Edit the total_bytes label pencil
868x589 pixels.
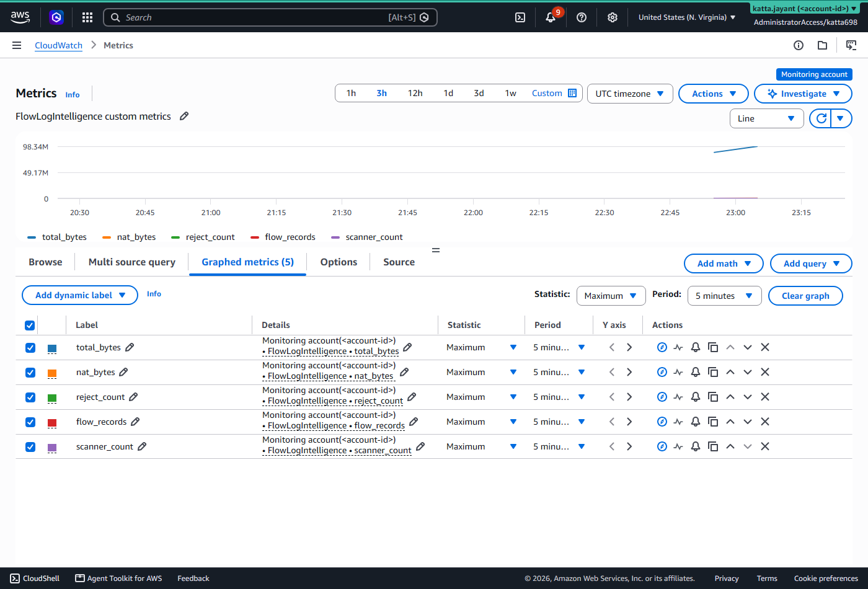pyautogui.click(x=130, y=347)
